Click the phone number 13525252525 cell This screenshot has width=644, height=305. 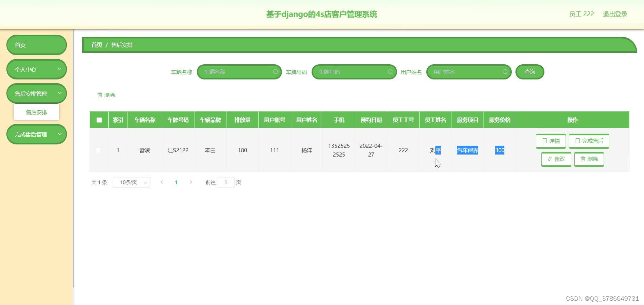[x=339, y=150]
